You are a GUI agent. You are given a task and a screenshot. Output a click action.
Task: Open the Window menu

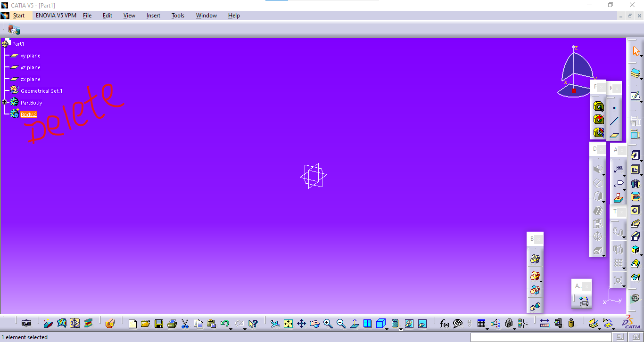(206, 16)
